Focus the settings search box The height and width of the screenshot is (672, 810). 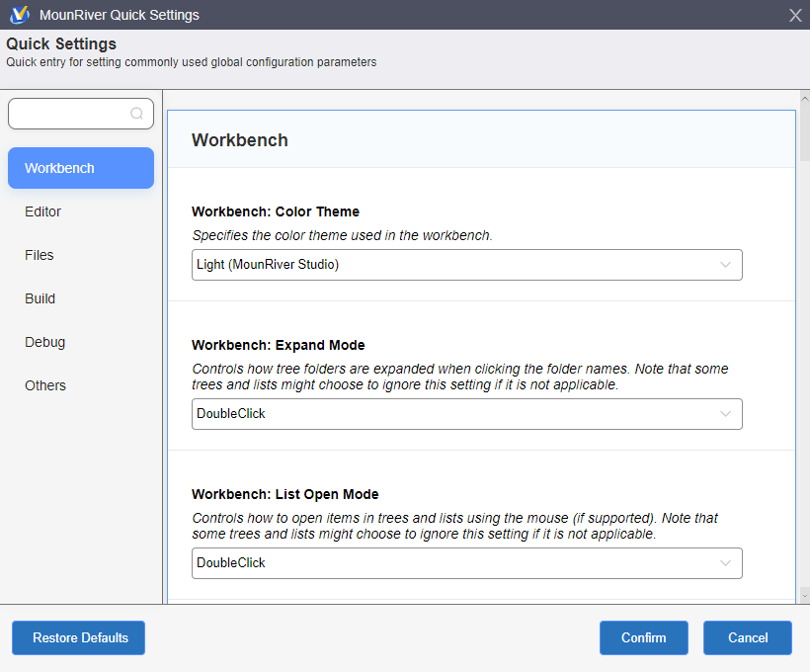(x=81, y=114)
